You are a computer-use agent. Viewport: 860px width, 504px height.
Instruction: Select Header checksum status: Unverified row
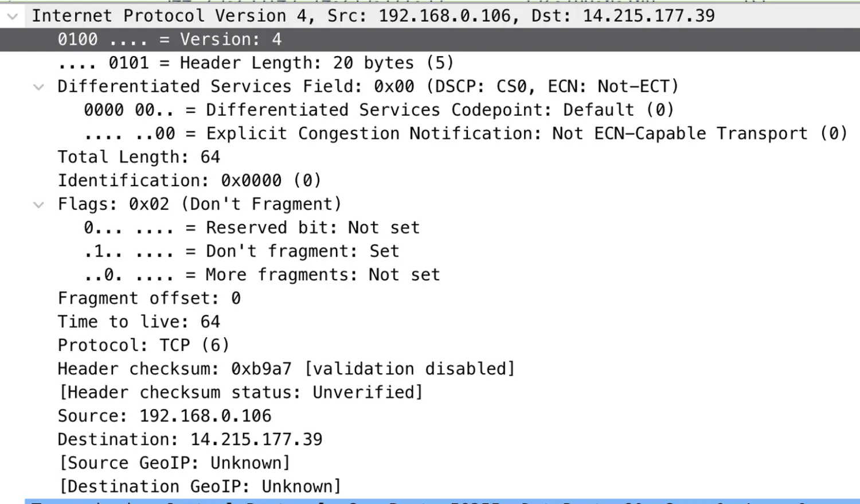[430, 392]
